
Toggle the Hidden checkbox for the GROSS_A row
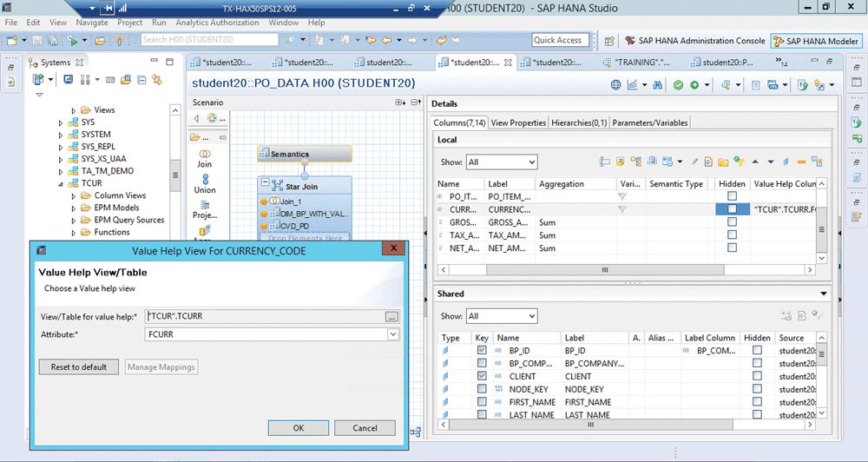click(x=732, y=222)
